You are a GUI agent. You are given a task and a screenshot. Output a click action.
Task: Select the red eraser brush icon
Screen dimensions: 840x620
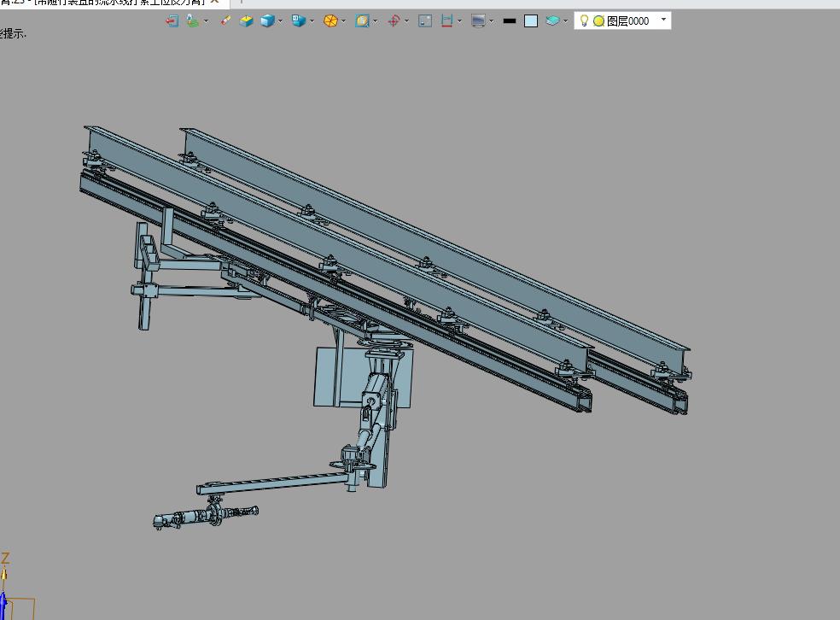[x=225, y=20]
